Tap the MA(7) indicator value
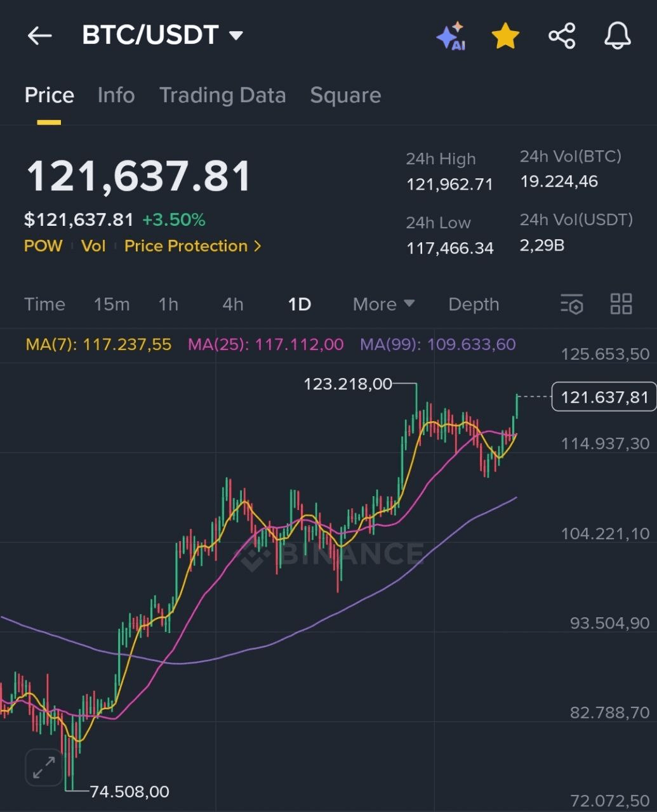Viewport: 657px width, 812px height. coord(98,344)
